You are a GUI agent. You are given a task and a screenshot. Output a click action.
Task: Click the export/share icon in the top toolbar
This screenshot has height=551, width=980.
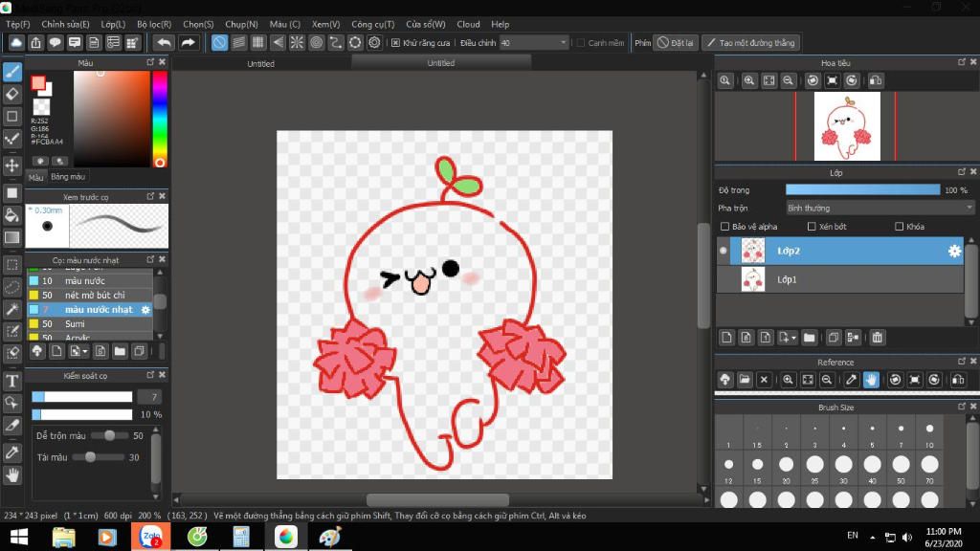[35, 42]
